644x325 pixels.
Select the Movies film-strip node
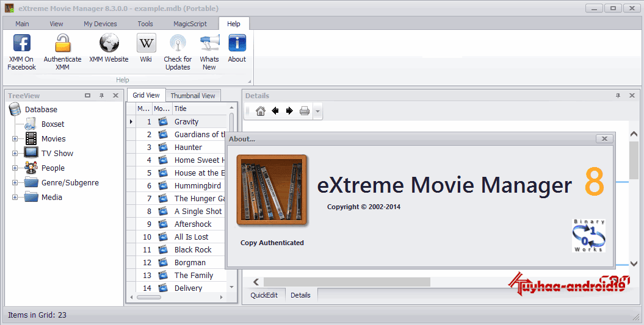[31, 138]
